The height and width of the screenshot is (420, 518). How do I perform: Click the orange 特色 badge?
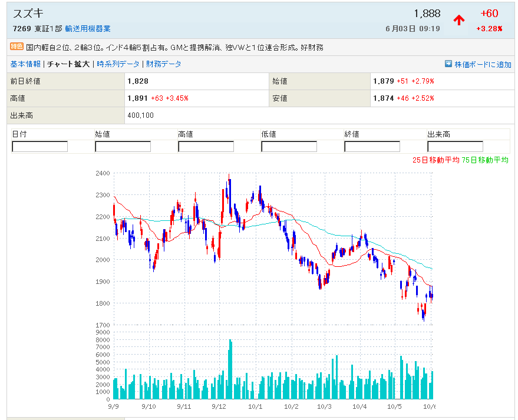tap(17, 47)
